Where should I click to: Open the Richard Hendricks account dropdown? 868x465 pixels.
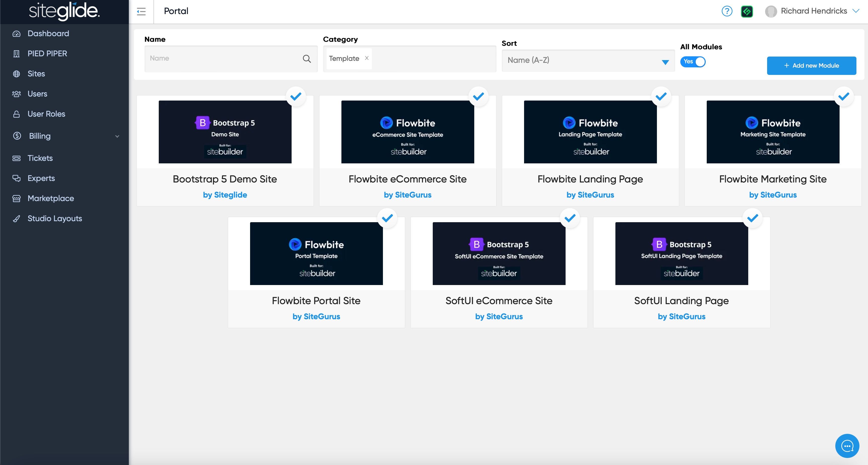812,11
